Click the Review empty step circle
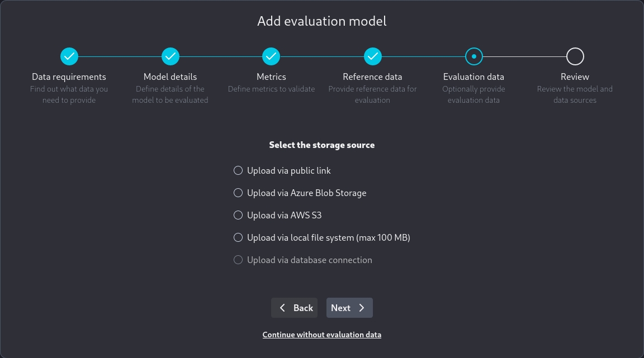This screenshot has height=358, width=644. tap(575, 56)
